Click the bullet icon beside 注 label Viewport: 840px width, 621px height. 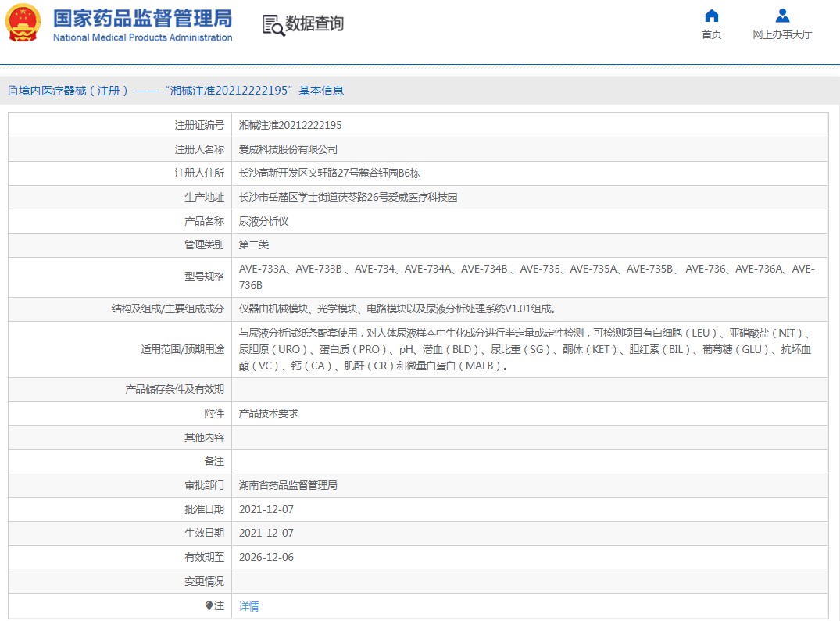[209, 605]
